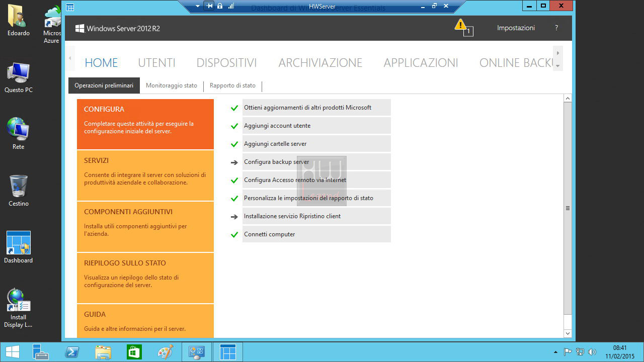Switch to Dashboard taskbar window

click(x=228, y=352)
